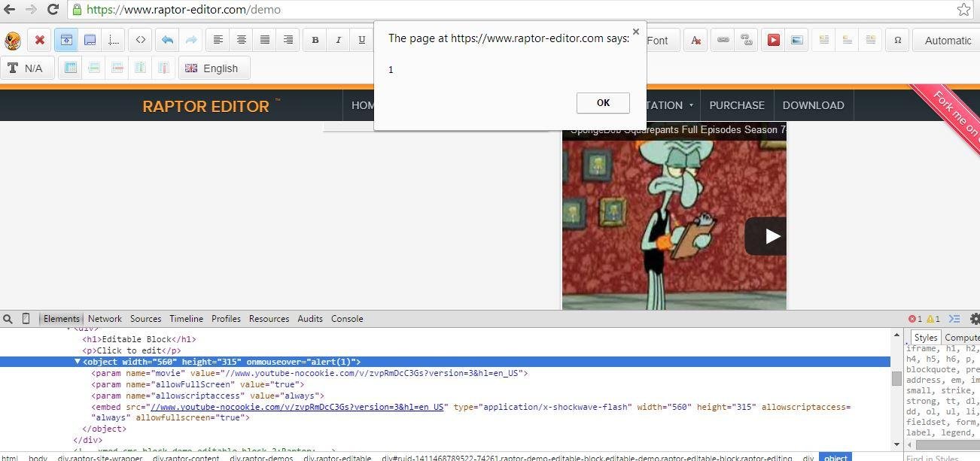Viewport: 980px width, 461px height.
Task: Clear formatting with the A-x icon
Action: [x=695, y=40]
